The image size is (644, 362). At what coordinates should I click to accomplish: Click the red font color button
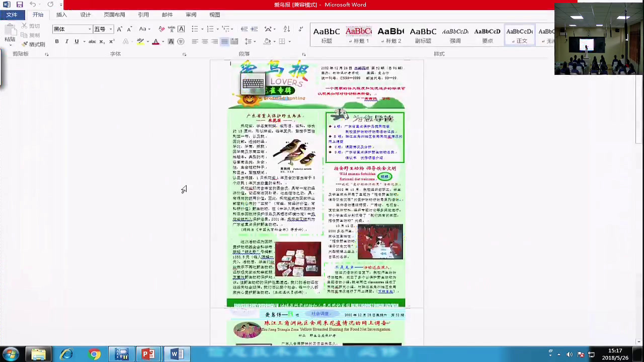(156, 42)
